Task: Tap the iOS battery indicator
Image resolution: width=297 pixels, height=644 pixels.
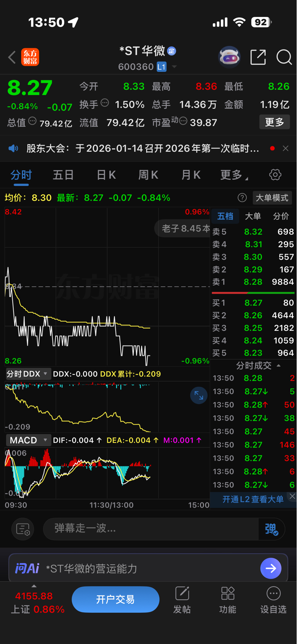Action: coord(261,22)
